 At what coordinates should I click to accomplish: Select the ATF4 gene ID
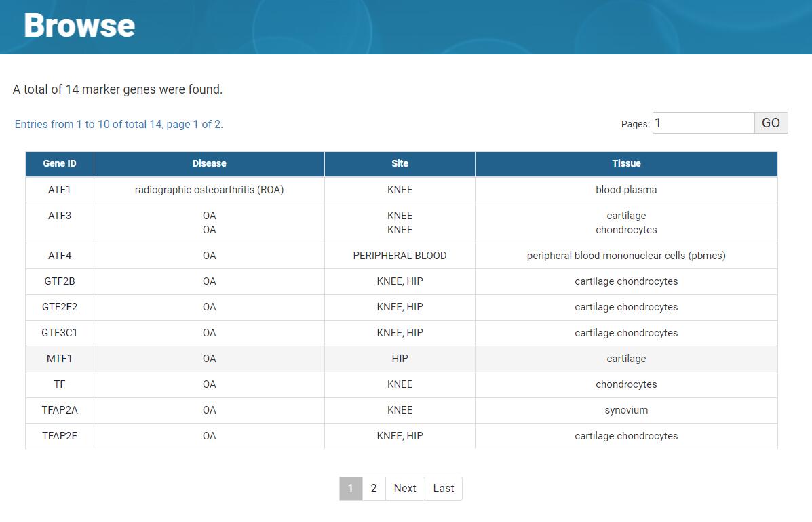pos(60,256)
